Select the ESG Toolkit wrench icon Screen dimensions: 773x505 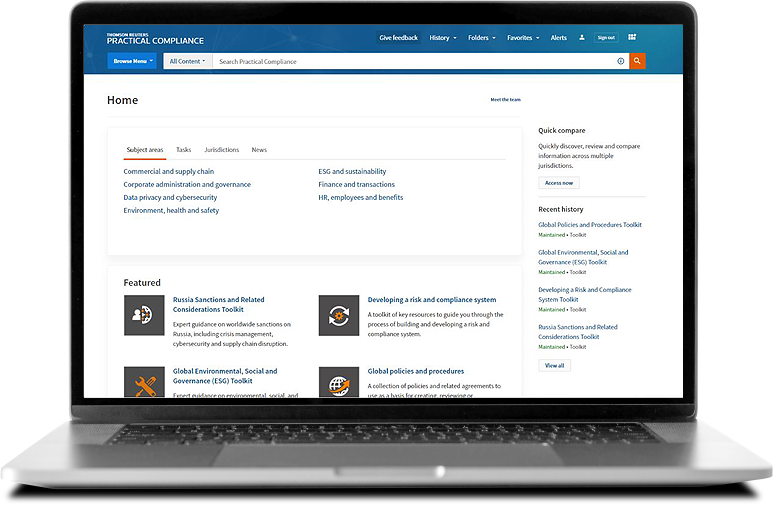(x=144, y=383)
